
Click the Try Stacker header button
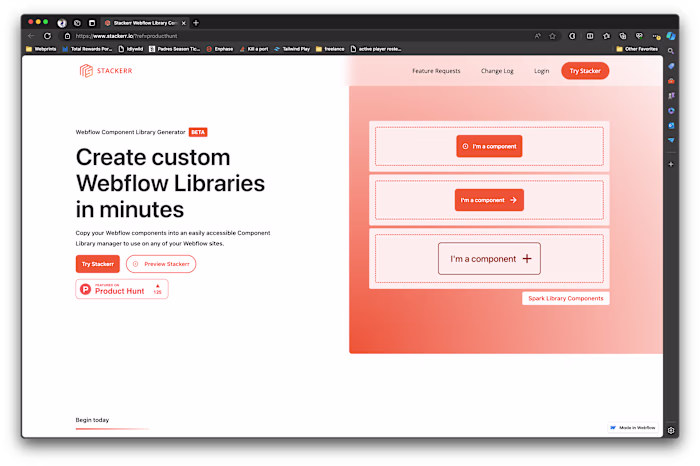585,71
